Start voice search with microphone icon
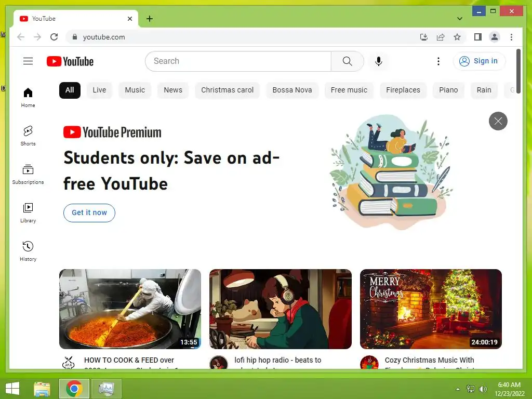This screenshot has width=532, height=399. pos(379,61)
